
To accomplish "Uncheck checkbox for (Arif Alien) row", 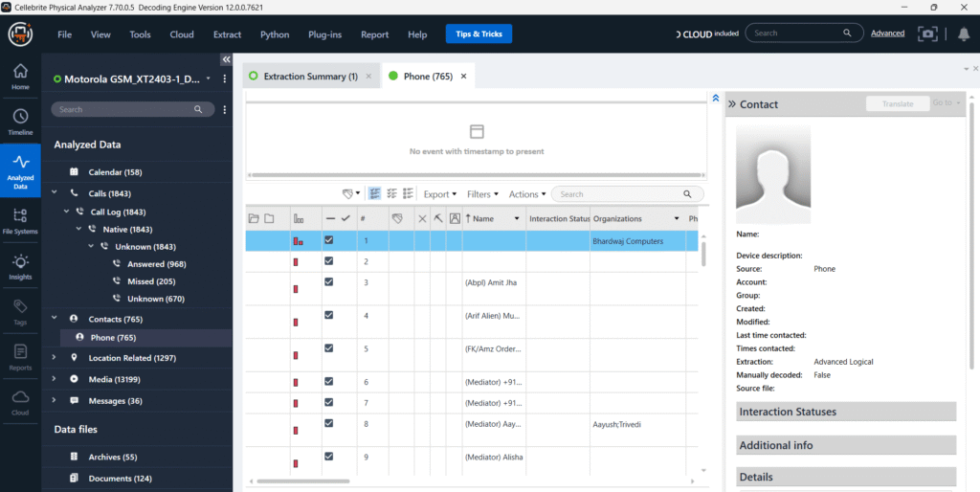I will tap(329, 315).
